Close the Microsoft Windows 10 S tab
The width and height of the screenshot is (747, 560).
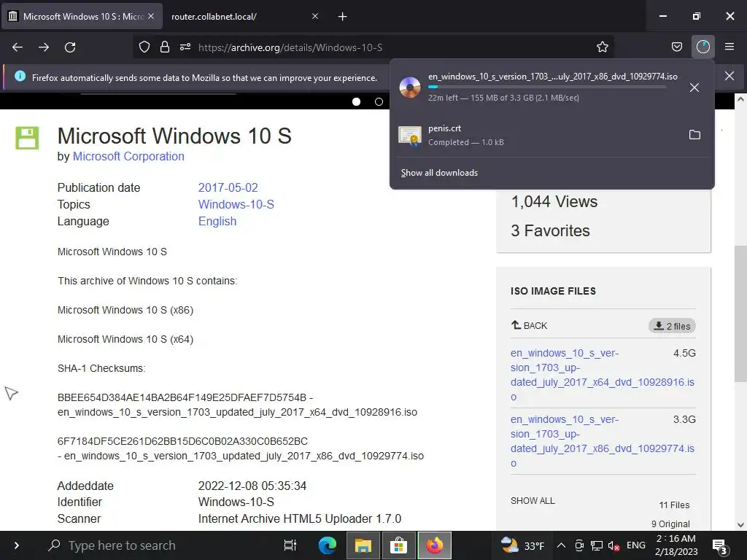pos(151,16)
